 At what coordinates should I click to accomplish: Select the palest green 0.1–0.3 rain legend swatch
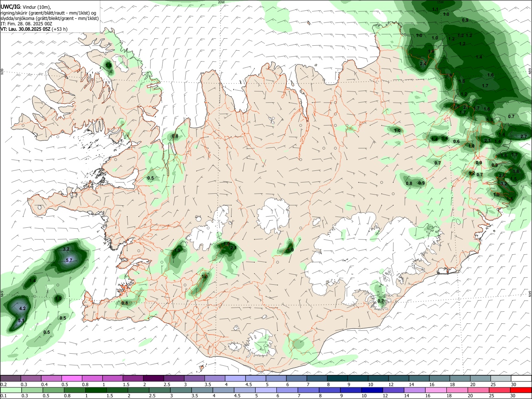[x=10, y=390]
